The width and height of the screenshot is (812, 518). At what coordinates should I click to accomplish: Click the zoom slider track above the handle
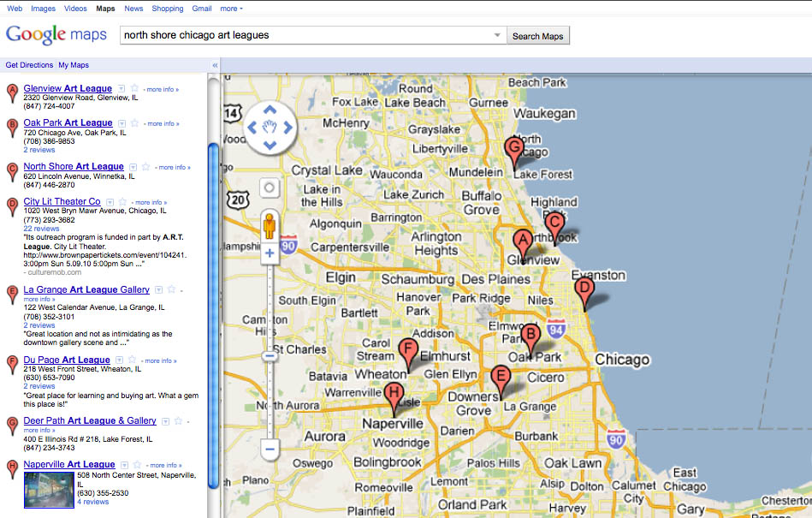270,308
